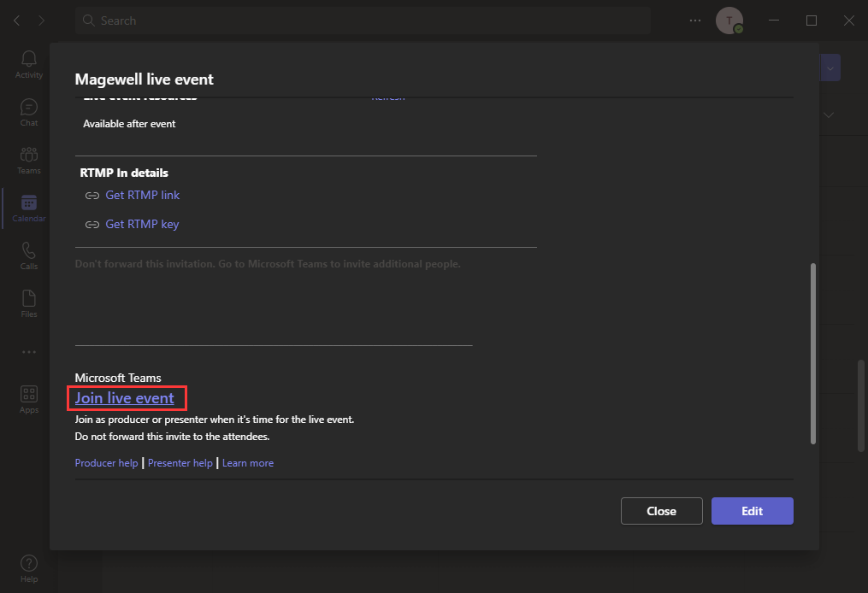868x593 pixels.
Task: Open Settings and more ellipsis menu
Action: (x=695, y=21)
